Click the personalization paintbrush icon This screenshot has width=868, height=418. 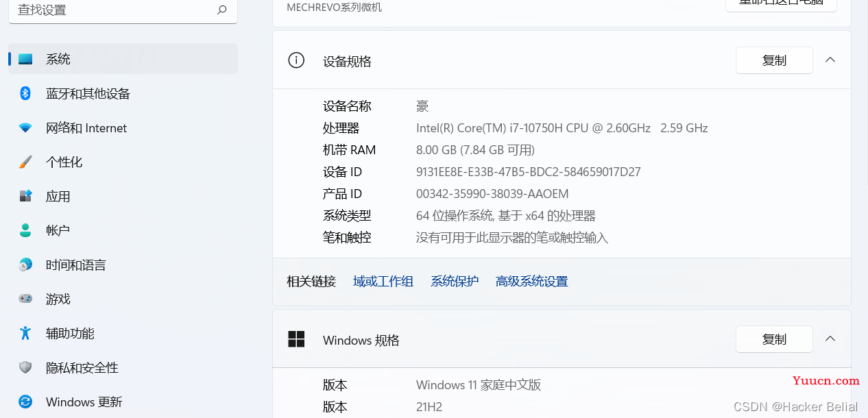25,162
